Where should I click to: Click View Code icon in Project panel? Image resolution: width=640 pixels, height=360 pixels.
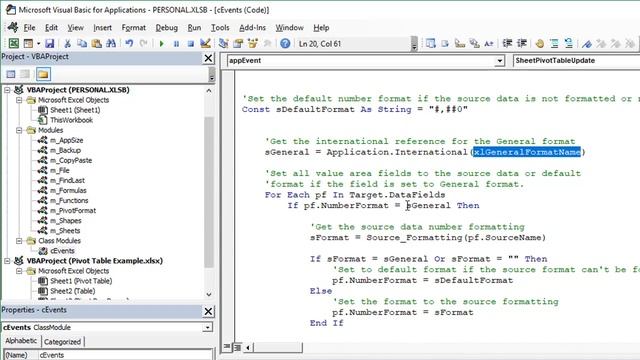coord(11,74)
